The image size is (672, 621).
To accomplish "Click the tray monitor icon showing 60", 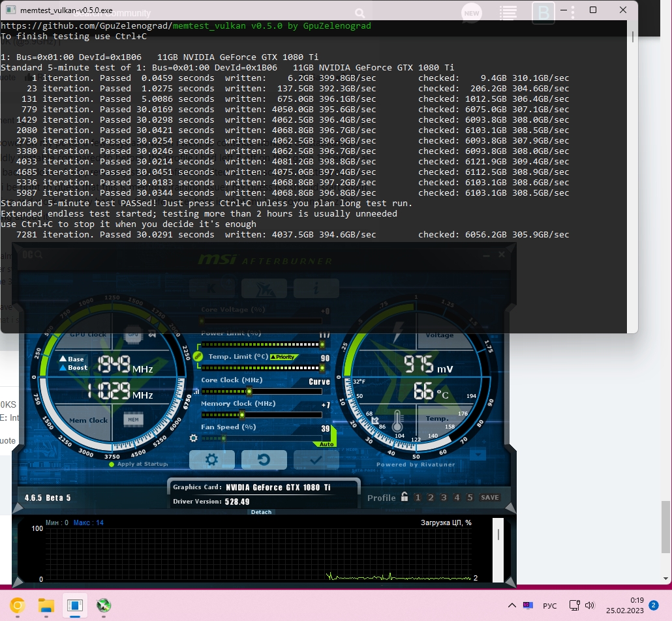I will pyautogui.click(x=528, y=605).
